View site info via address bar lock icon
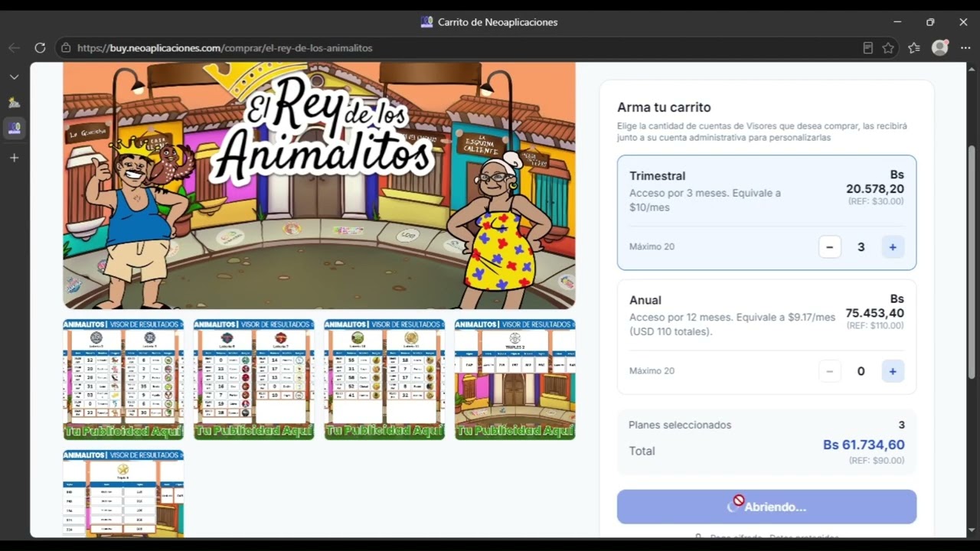This screenshot has width=980, height=551. pos(66,47)
